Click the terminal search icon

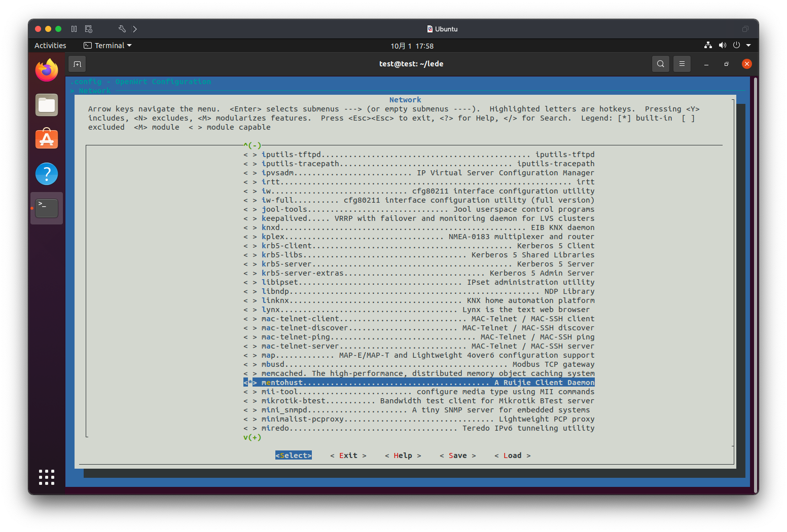(660, 64)
